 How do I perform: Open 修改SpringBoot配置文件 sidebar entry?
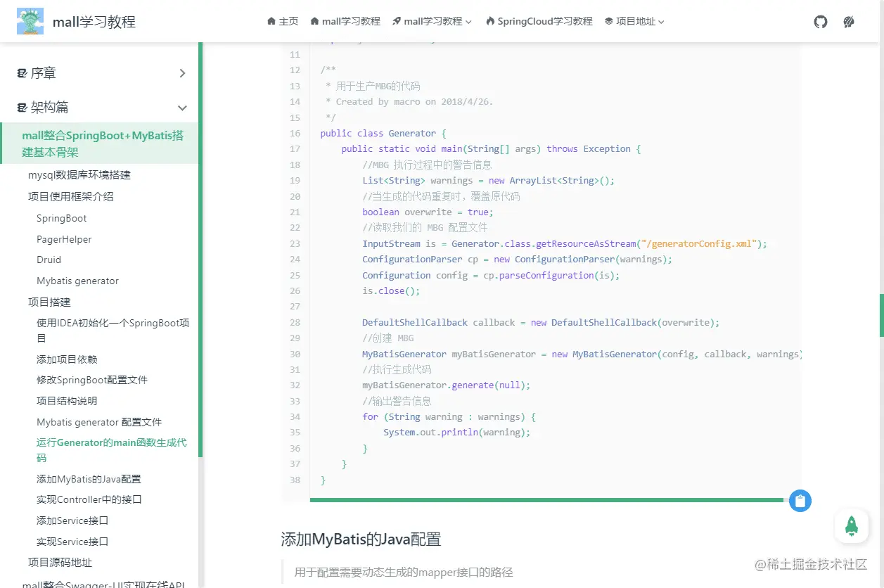92,380
